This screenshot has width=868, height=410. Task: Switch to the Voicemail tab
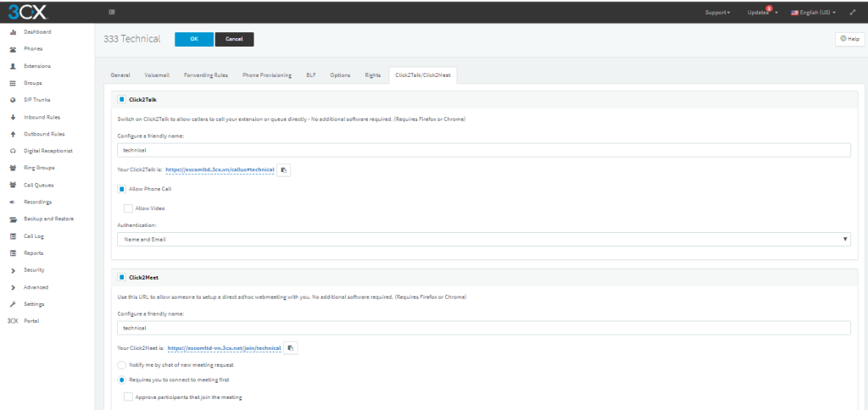pyautogui.click(x=157, y=75)
